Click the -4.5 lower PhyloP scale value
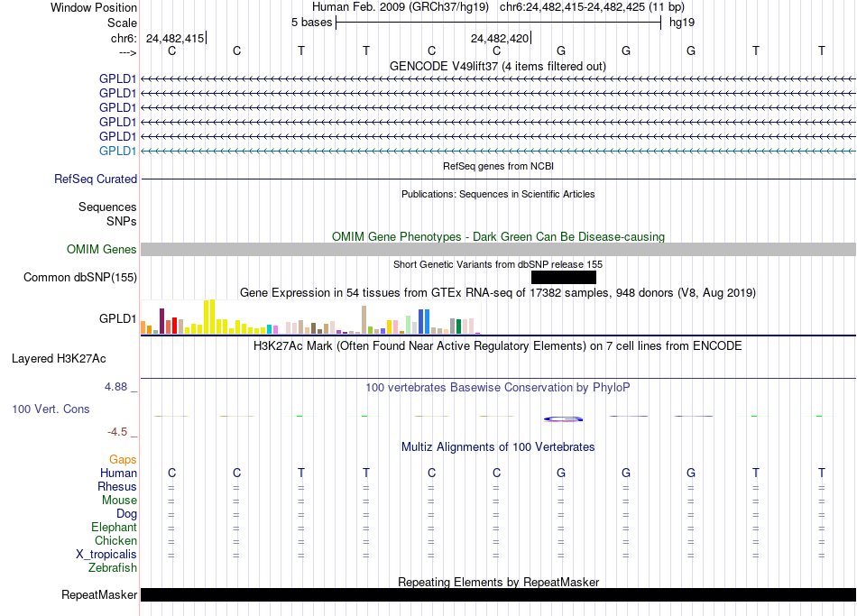This screenshot has width=857, height=616. 117,432
